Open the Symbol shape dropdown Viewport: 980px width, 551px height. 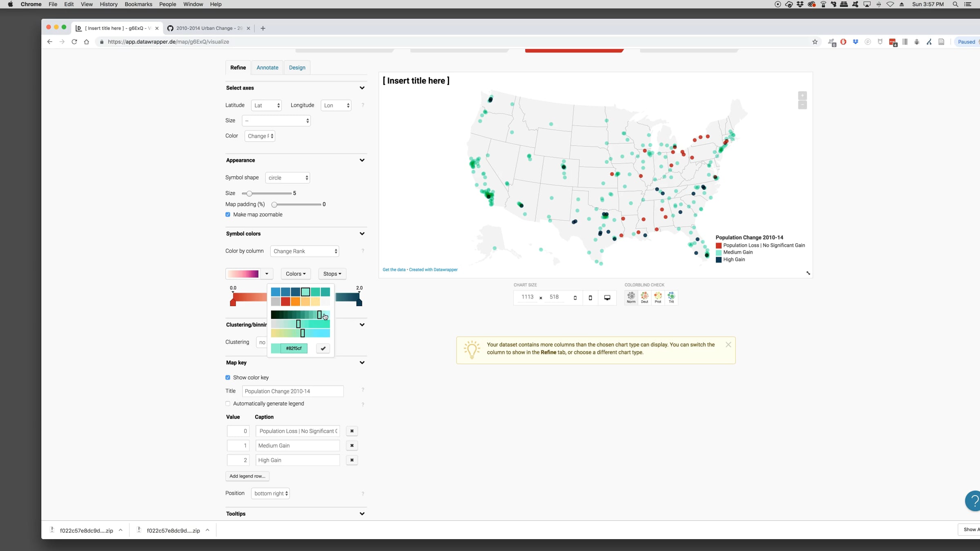[x=287, y=178]
